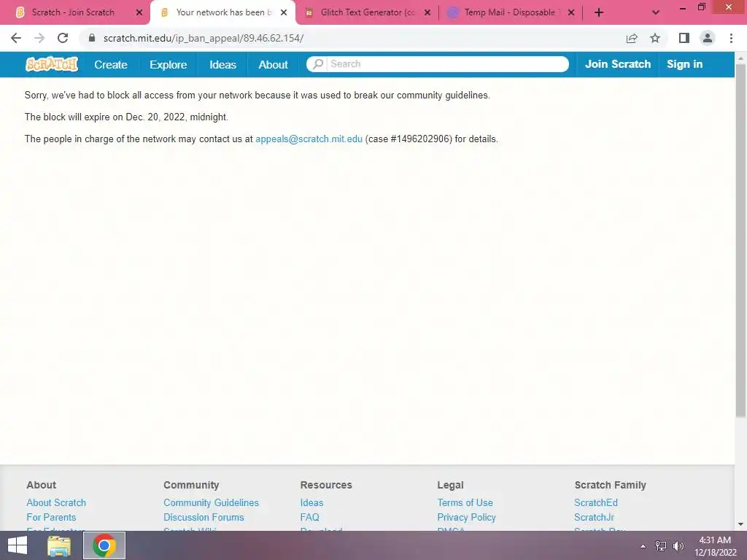Open Chrome three-dot menu
The image size is (747, 560).
coord(731,38)
